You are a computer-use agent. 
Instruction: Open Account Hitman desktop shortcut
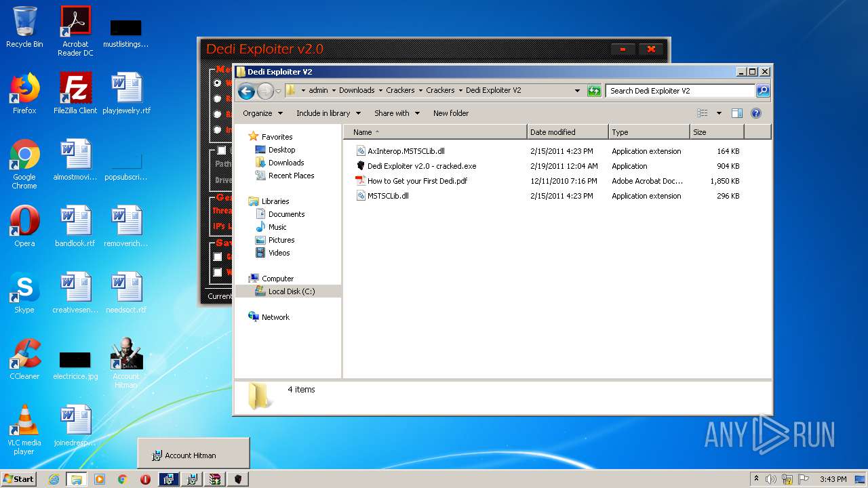tap(126, 363)
